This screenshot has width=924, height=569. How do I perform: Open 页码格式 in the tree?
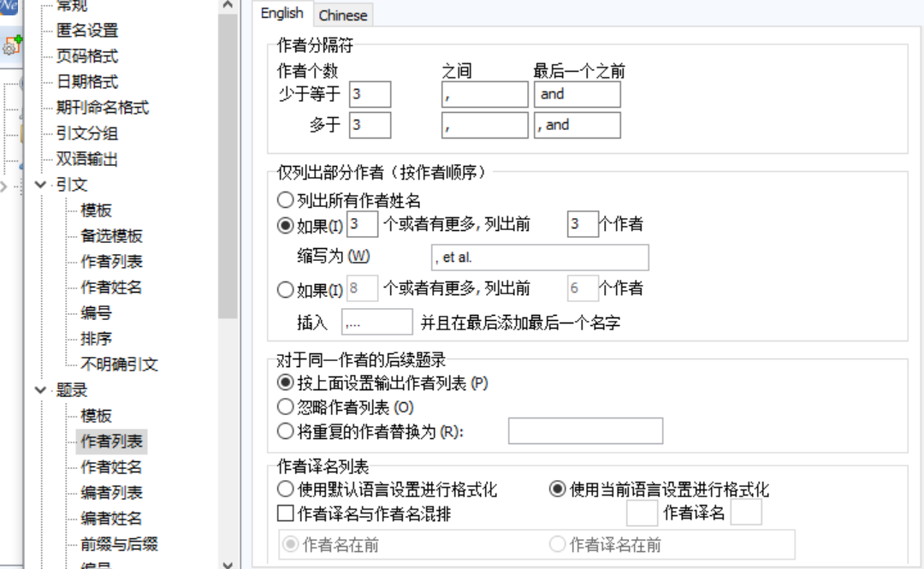pos(87,56)
